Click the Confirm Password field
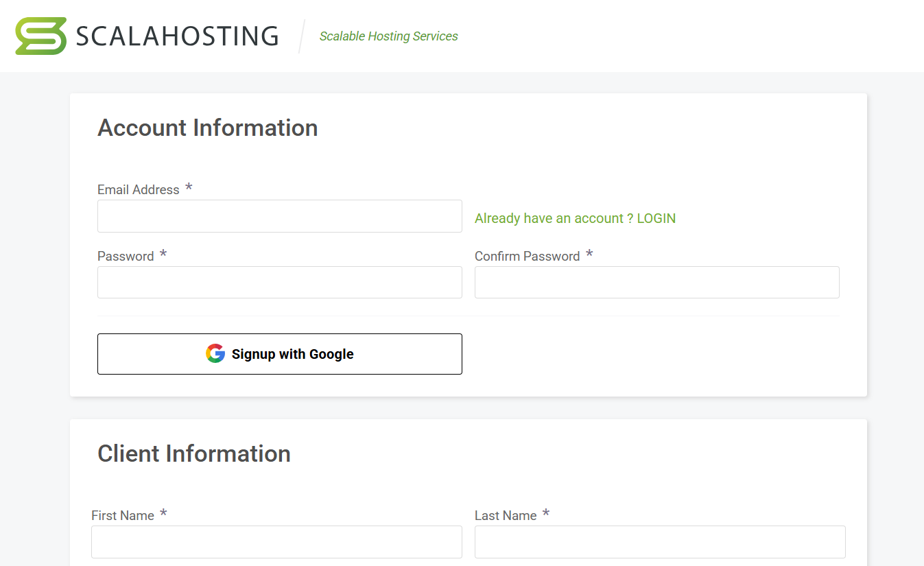 [x=656, y=282]
